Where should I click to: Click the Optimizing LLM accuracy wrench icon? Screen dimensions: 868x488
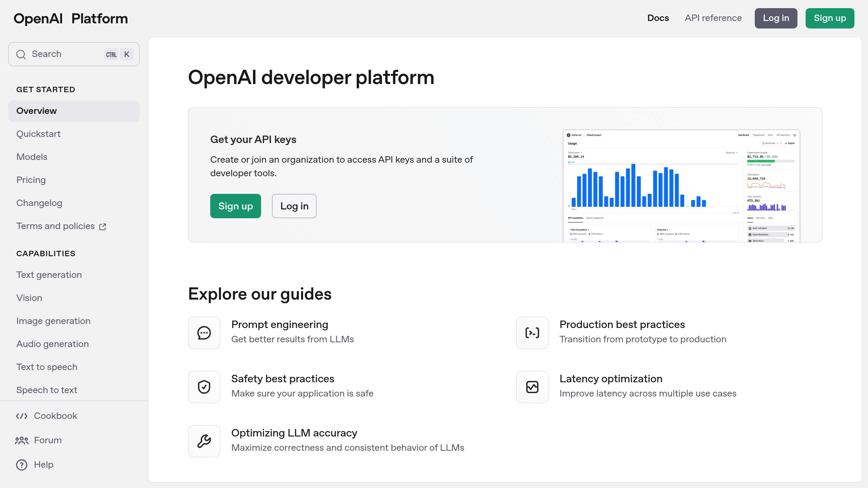204,441
